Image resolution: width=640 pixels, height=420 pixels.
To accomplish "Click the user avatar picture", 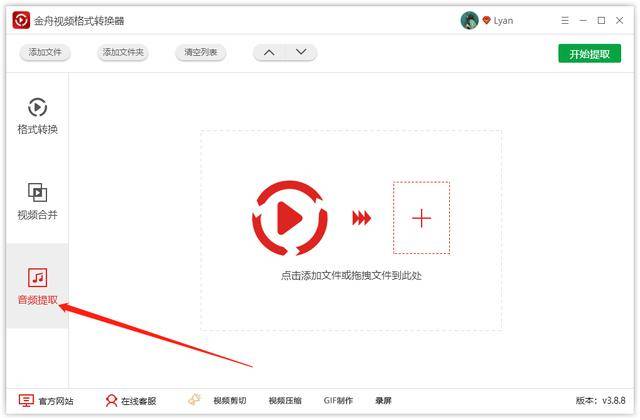I will pyautogui.click(x=469, y=20).
